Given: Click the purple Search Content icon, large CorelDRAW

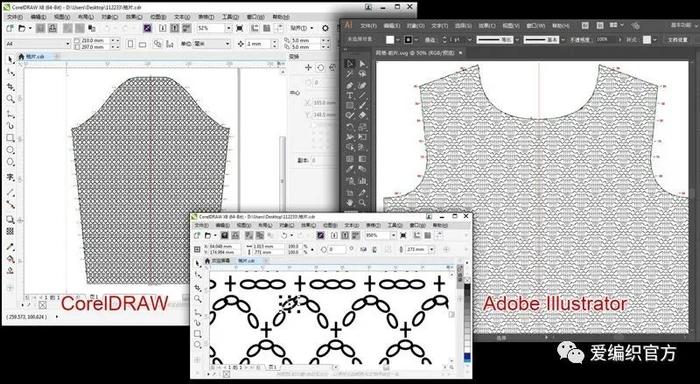Looking at the screenshot, I should click(147, 28).
